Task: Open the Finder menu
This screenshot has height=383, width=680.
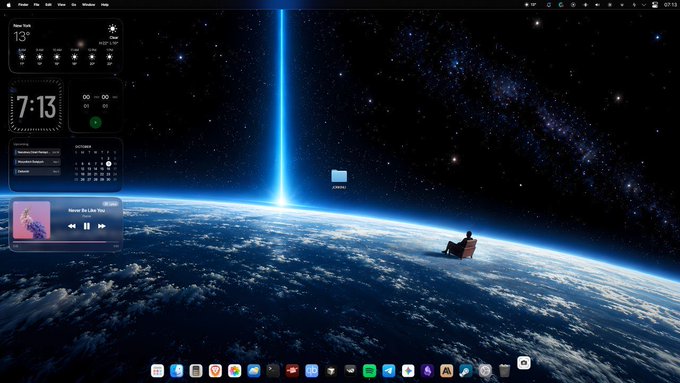Action: [x=23, y=5]
